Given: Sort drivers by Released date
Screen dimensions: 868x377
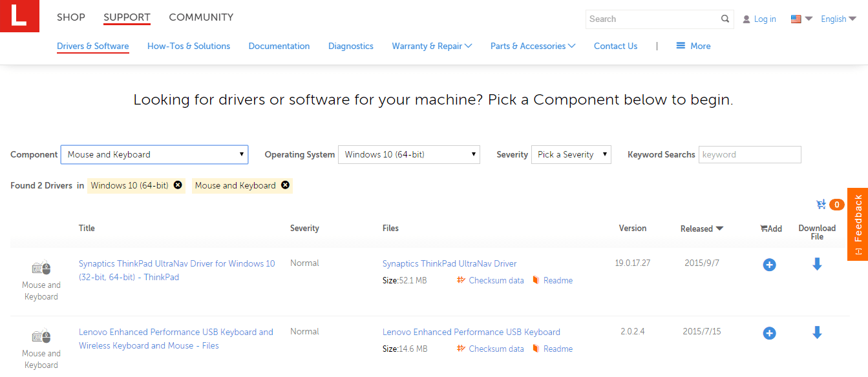Looking at the screenshot, I should pos(702,229).
